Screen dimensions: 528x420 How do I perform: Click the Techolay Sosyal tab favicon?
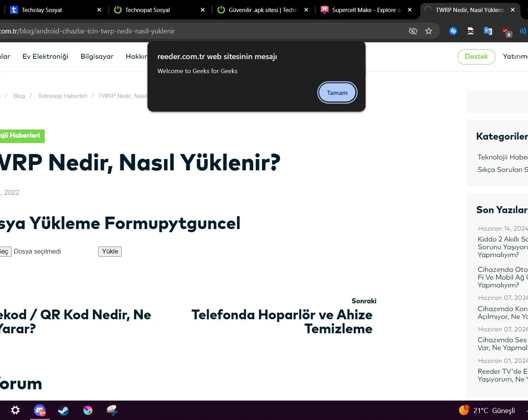14,10
